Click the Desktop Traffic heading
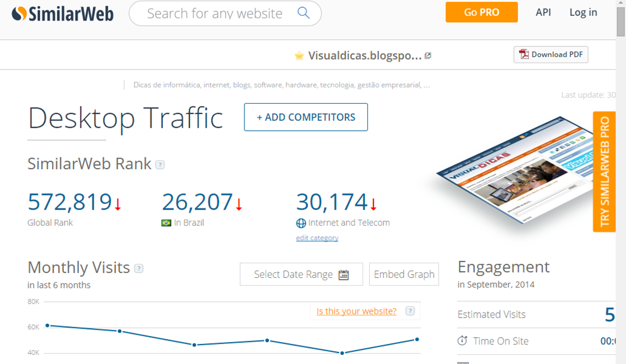This screenshot has width=626, height=364. point(125,118)
